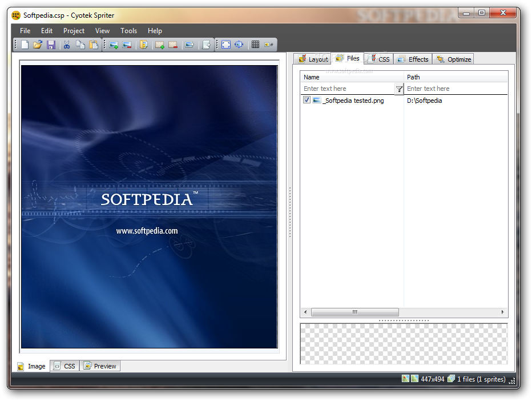The width and height of the screenshot is (532, 401).
Task: Click the stacked images icon beside files count
Action: [451, 378]
